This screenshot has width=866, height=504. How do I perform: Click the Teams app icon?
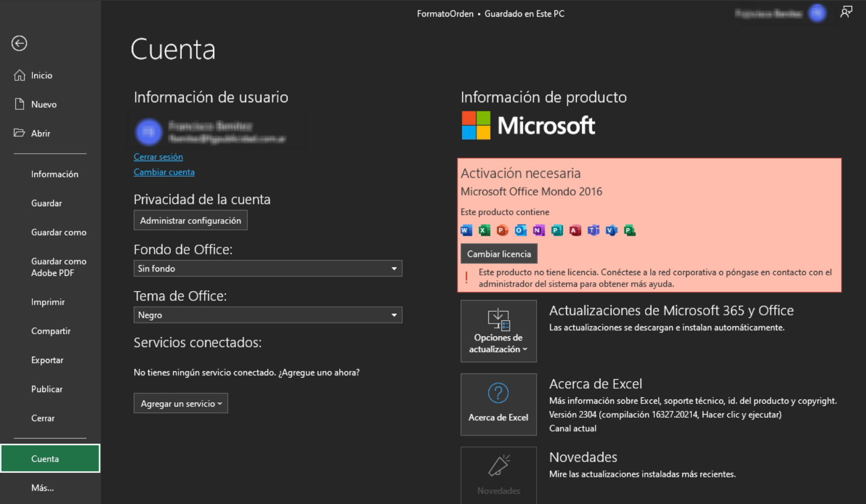pyautogui.click(x=593, y=230)
